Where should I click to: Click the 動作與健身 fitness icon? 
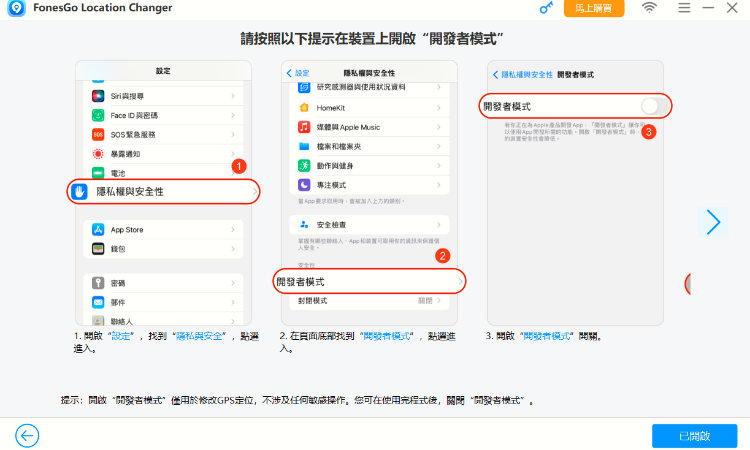[304, 165]
